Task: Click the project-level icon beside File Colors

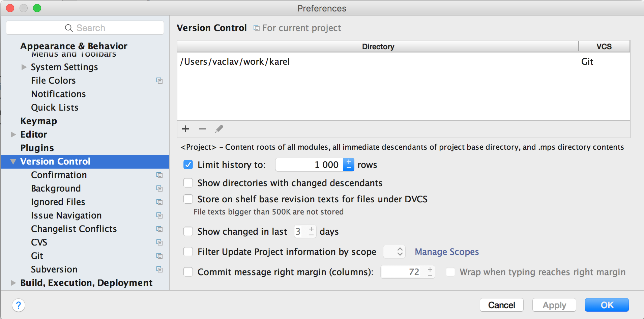Action: pos(159,81)
